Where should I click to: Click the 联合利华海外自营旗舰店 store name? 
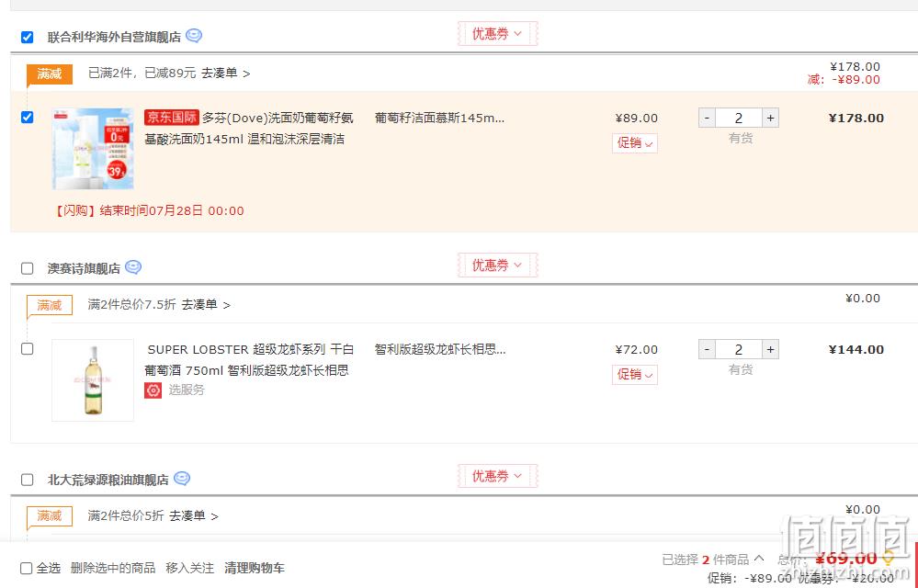(114, 38)
